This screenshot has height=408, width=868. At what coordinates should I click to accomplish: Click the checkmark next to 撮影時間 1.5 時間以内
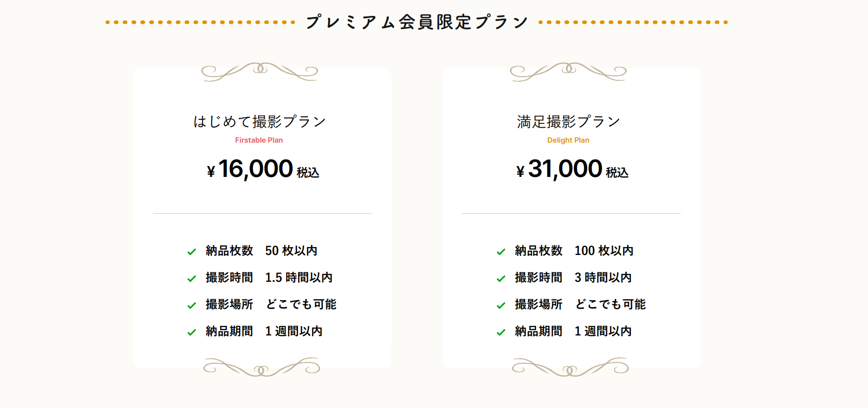coord(192,279)
